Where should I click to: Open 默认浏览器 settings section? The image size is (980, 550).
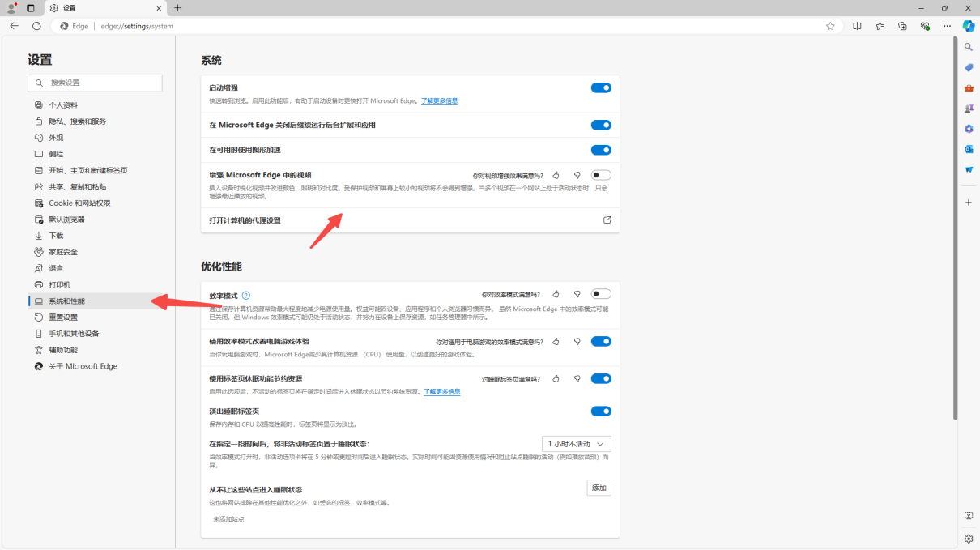[x=95, y=220]
